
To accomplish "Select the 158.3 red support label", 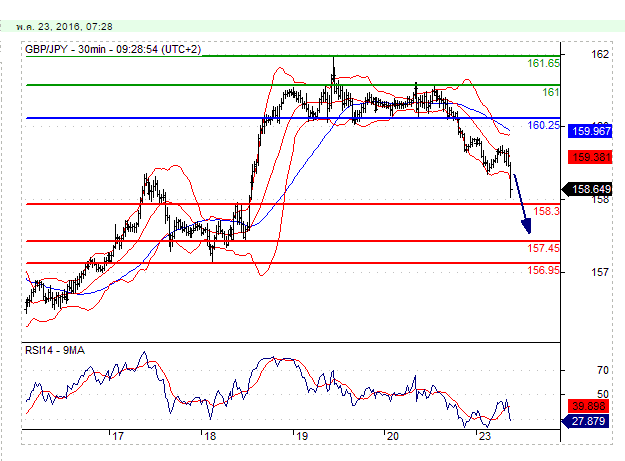I will point(546,211).
